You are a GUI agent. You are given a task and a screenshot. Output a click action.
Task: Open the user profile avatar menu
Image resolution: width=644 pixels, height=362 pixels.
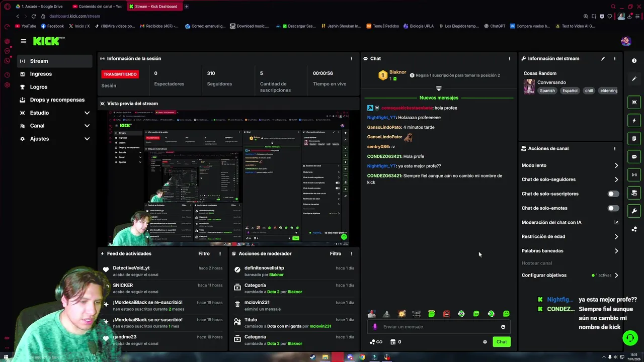coord(626,41)
